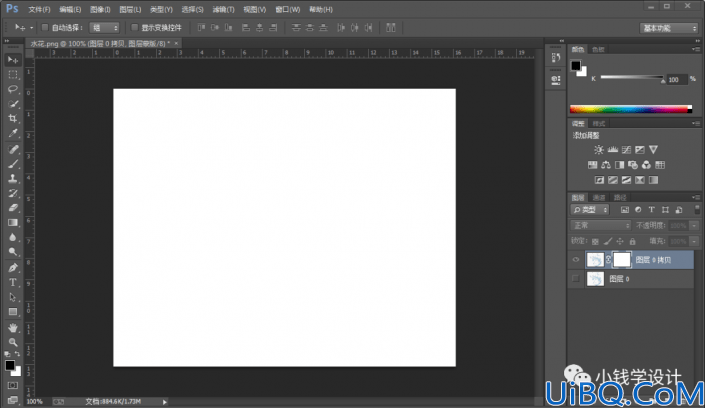The width and height of the screenshot is (705, 408).
Task: Open the 填充 dropdown arrow
Action: [695, 242]
